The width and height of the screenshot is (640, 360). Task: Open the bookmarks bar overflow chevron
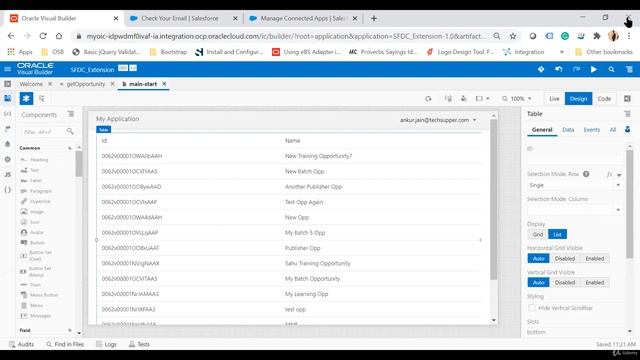point(562,52)
